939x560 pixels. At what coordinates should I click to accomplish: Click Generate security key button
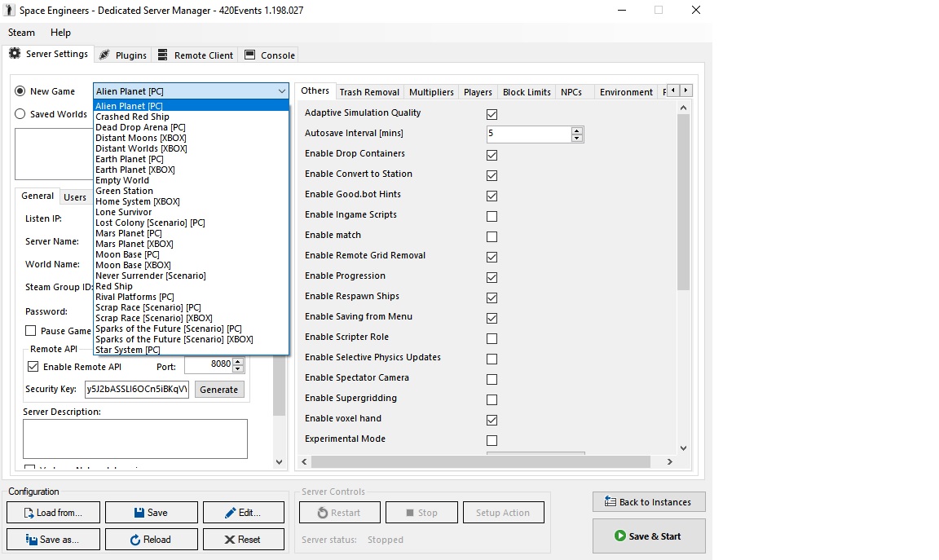(x=218, y=390)
